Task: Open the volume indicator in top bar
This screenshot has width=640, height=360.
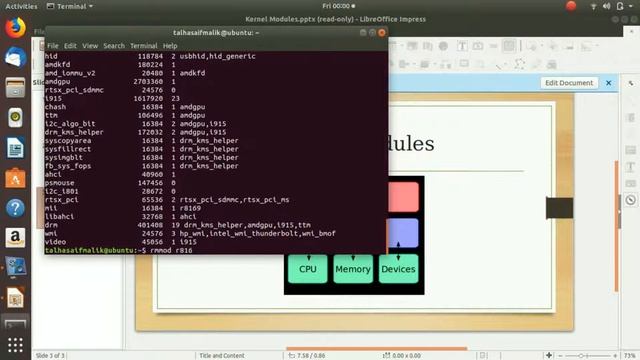Action: point(607,6)
